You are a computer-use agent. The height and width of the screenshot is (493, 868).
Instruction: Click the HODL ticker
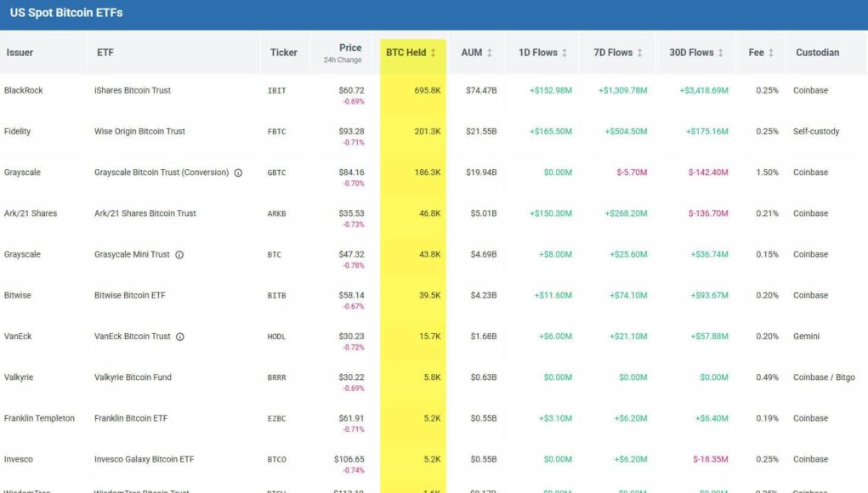[276, 337]
